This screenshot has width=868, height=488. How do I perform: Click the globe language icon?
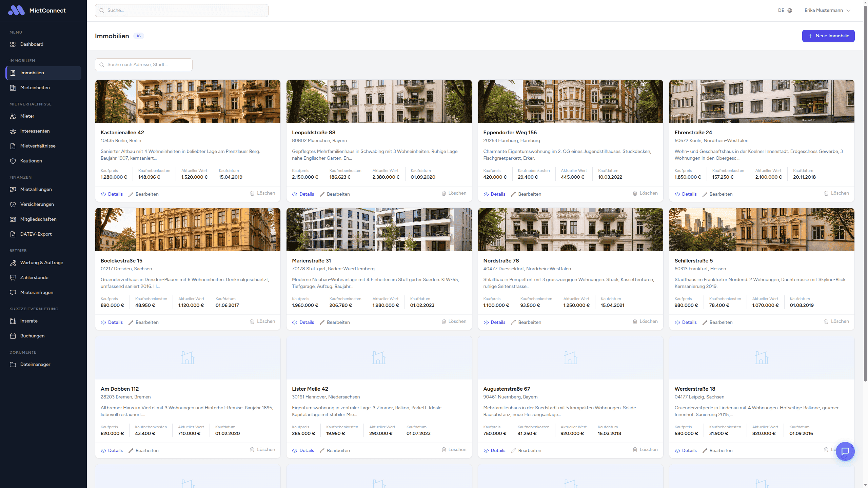[x=790, y=11]
